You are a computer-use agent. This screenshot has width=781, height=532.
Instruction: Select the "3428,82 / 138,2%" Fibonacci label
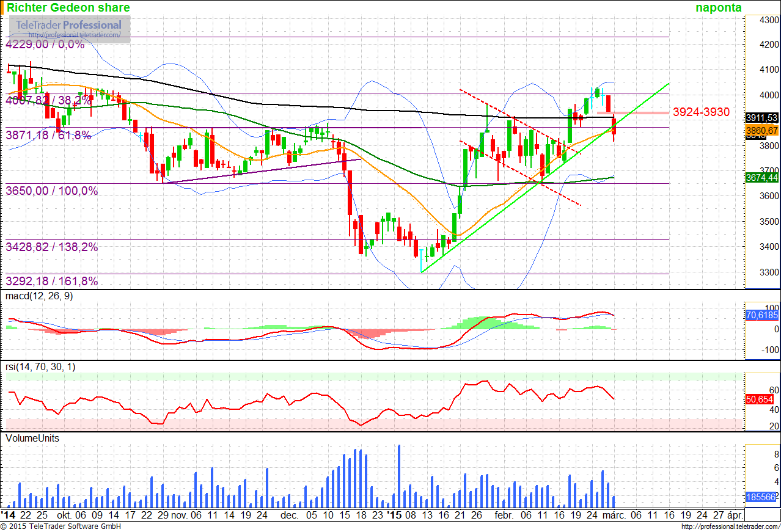[52, 247]
